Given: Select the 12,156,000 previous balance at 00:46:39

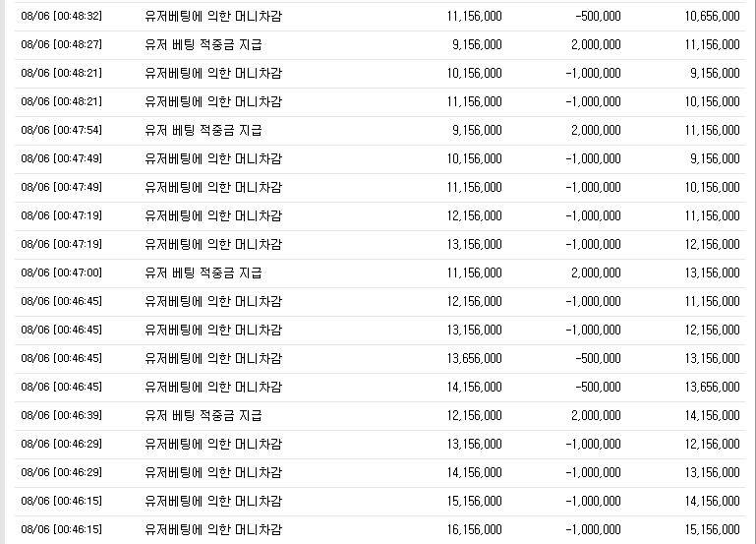Looking at the screenshot, I should 475,415.
